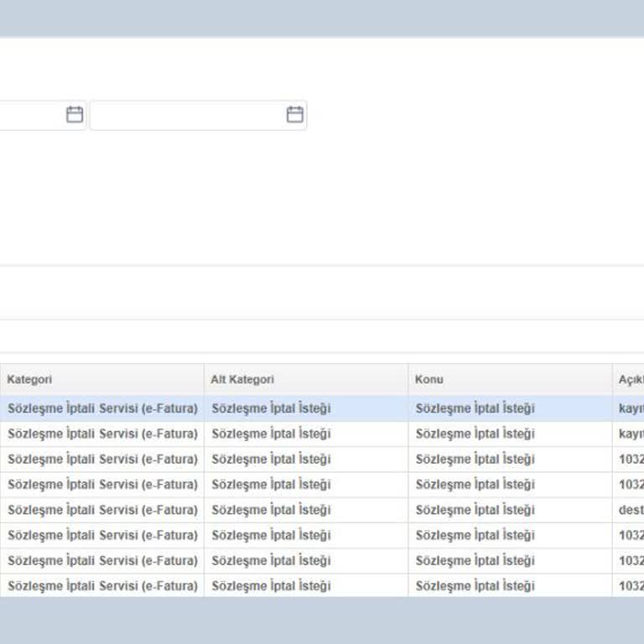Viewport: 644px width, 644px height.
Task: Click the description cell starting with 'dest'
Action: point(631,510)
